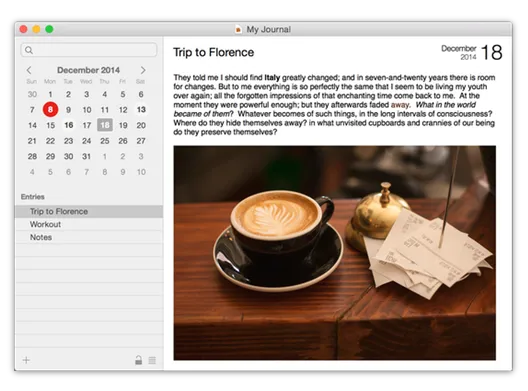Click inside the search field
Image resolution: width=528 pixels, height=391 pixels.
(89, 50)
